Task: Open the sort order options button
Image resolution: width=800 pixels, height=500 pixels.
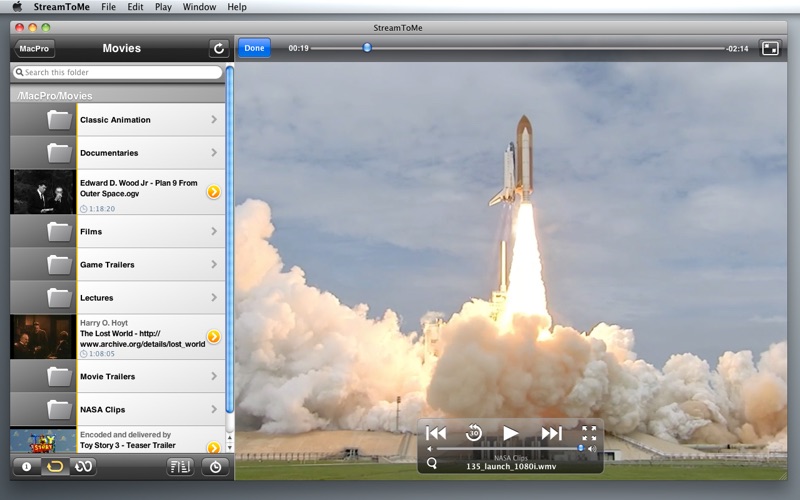Action: point(180,466)
